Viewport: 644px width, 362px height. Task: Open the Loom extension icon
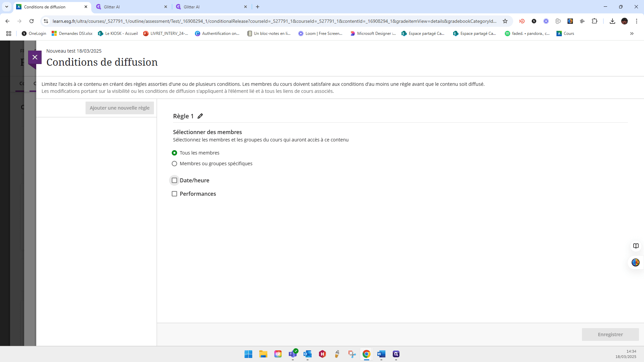546,21
